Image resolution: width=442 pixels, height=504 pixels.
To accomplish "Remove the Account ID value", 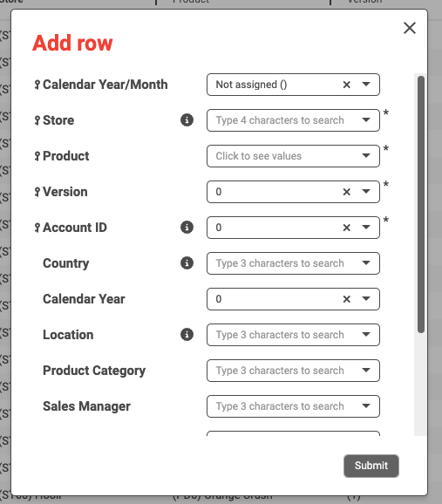I will point(346,228).
